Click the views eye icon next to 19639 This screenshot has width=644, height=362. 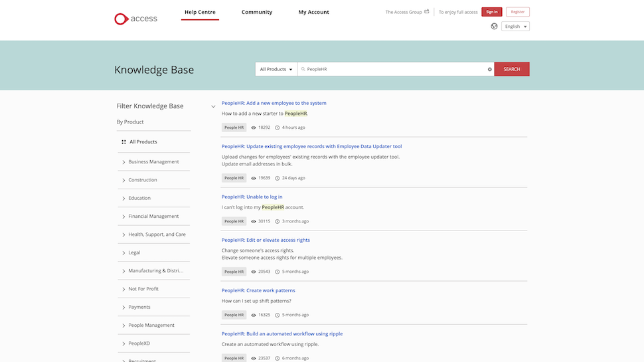(x=254, y=178)
